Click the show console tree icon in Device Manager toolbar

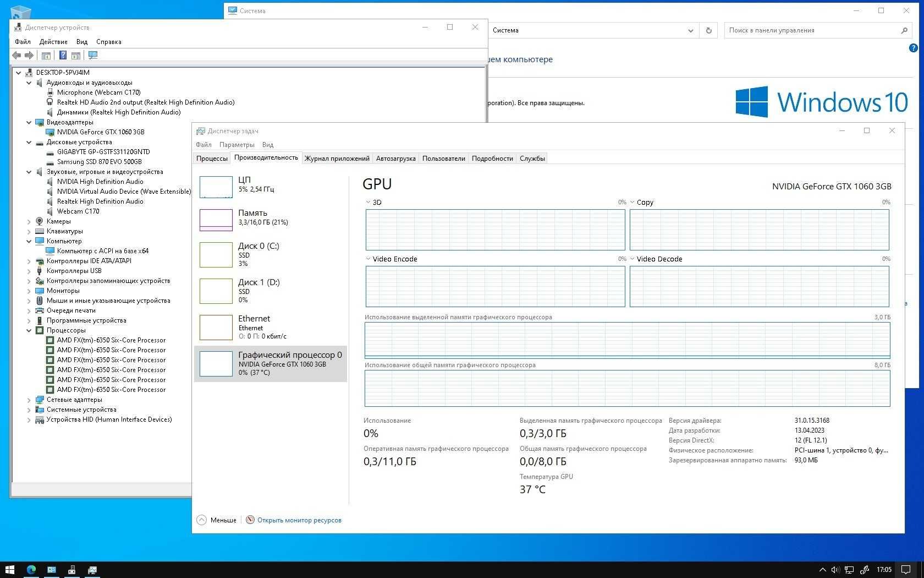(46, 55)
